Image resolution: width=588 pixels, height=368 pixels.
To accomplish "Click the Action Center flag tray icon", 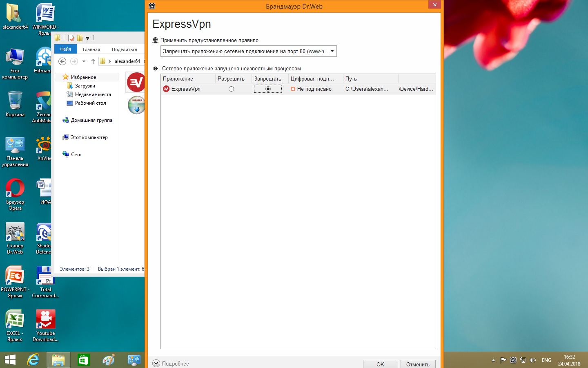I will (503, 360).
